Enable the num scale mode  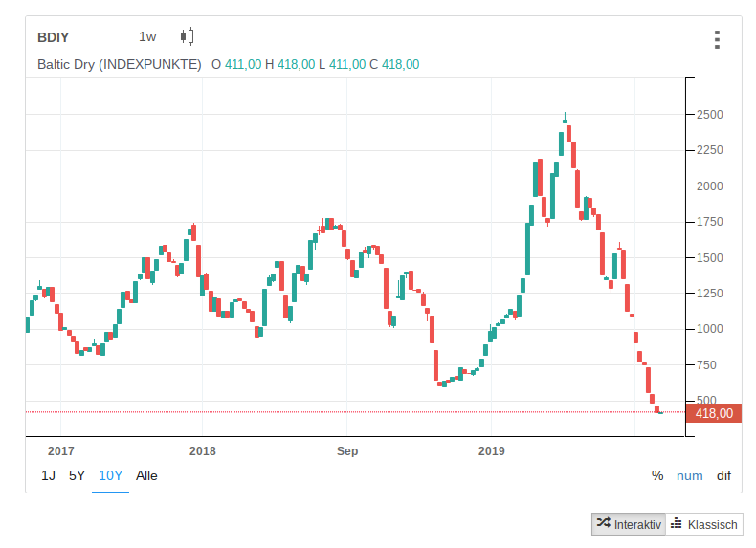coord(689,475)
